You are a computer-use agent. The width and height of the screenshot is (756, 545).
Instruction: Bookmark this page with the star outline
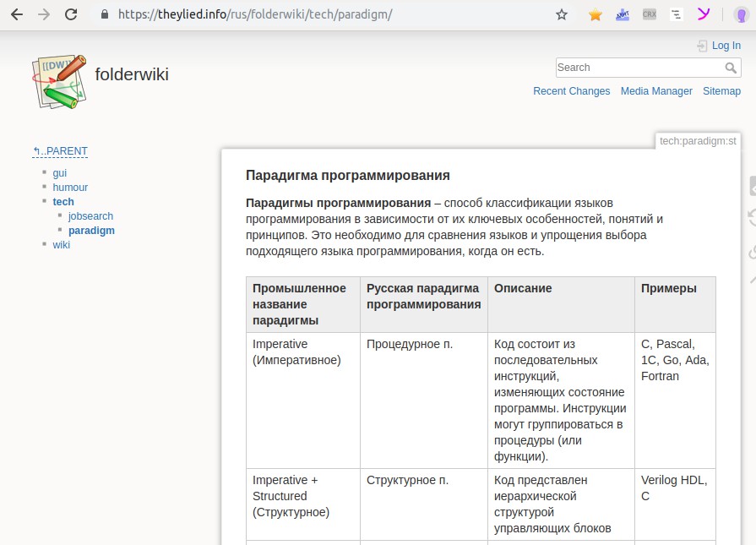pos(562,14)
